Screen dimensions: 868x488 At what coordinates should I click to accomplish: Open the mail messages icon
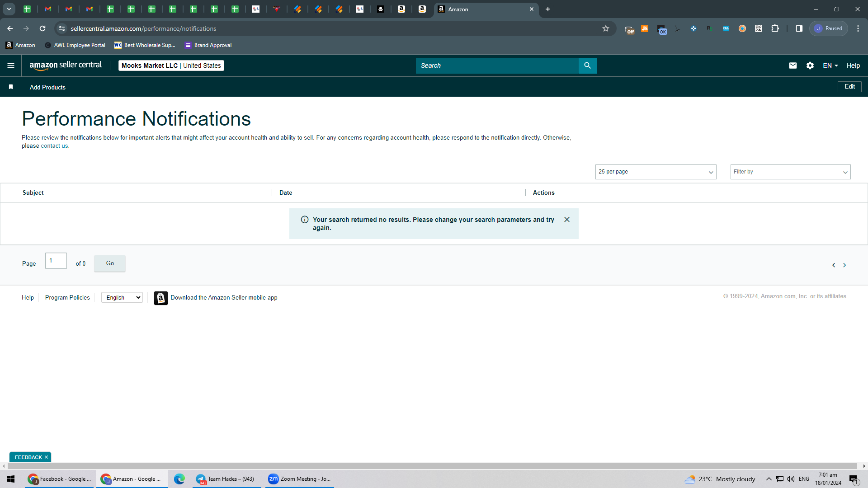pyautogui.click(x=793, y=66)
